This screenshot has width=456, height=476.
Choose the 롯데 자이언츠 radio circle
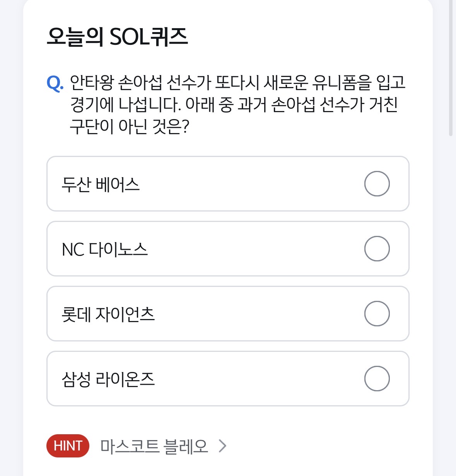(377, 314)
